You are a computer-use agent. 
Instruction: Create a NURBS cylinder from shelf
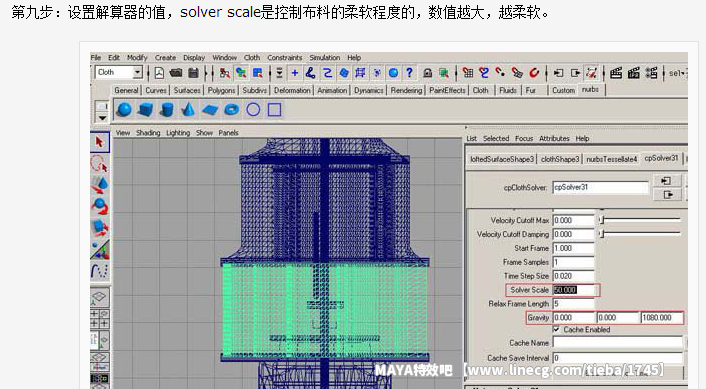pos(167,109)
